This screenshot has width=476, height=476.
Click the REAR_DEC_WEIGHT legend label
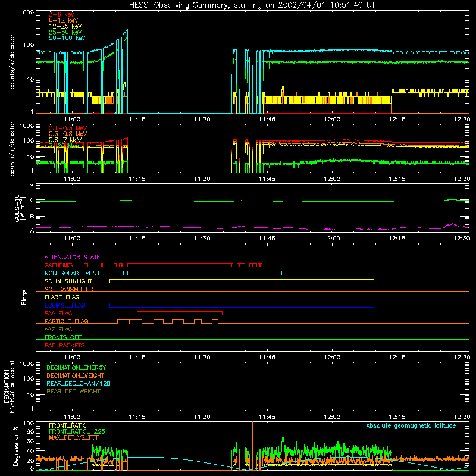click(x=73, y=392)
